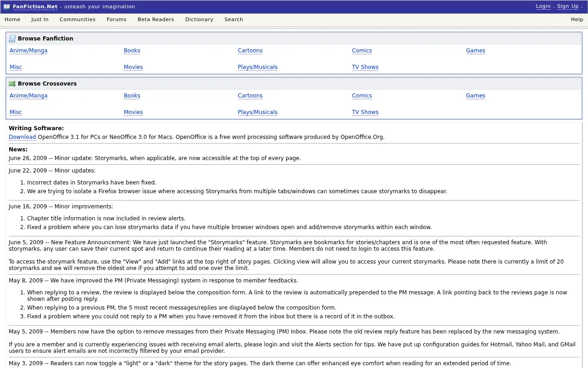
Task: Select Misc under Browse Crossovers
Action: click(x=16, y=112)
